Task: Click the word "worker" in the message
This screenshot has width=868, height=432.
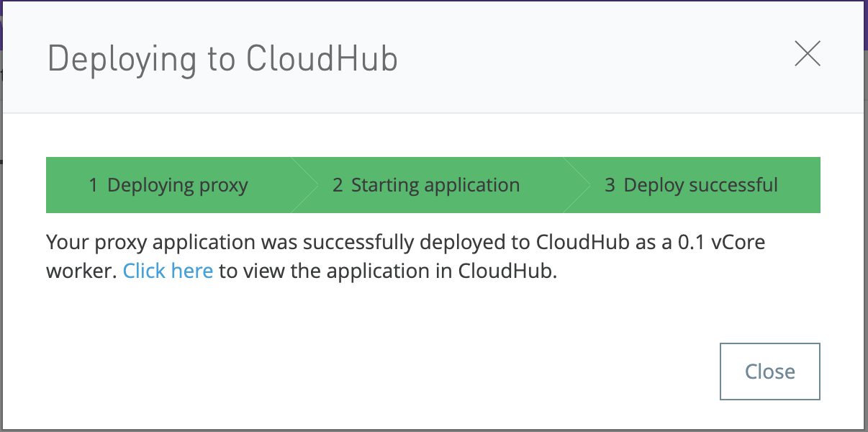Action: [80, 271]
